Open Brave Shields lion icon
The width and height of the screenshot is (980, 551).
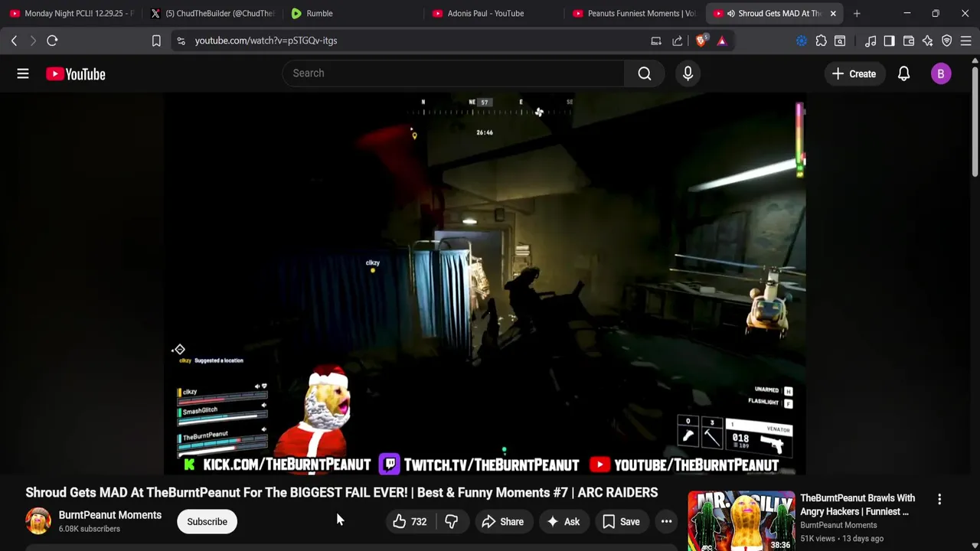click(x=701, y=41)
